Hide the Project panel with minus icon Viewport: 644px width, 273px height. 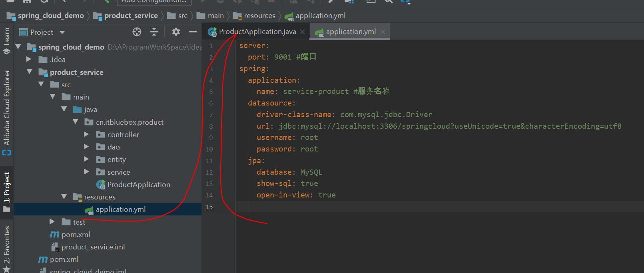193,32
